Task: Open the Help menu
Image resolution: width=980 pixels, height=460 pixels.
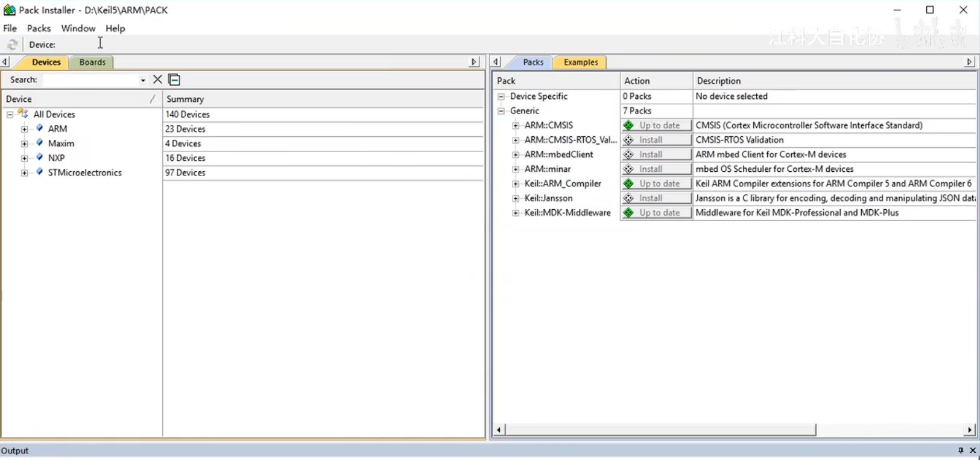Action: click(115, 28)
